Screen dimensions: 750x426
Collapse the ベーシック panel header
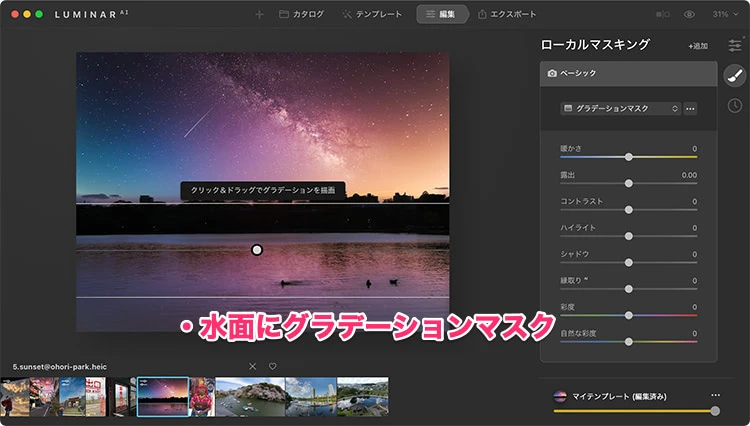[x=628, y=74]
